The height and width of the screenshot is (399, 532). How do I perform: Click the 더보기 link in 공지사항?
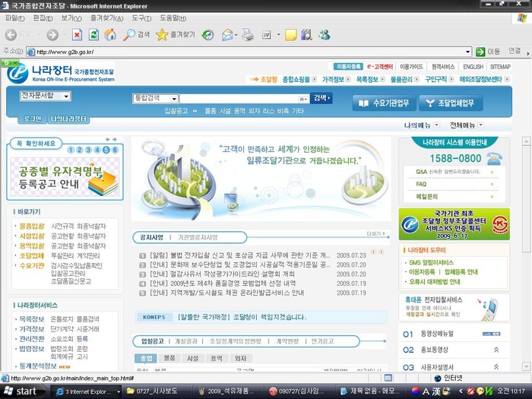[x=376, y=233]
